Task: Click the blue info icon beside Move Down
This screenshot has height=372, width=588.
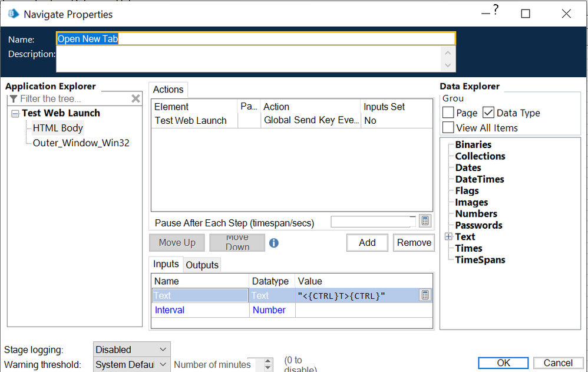Action: pyautogui.click(x=274, y=243)
